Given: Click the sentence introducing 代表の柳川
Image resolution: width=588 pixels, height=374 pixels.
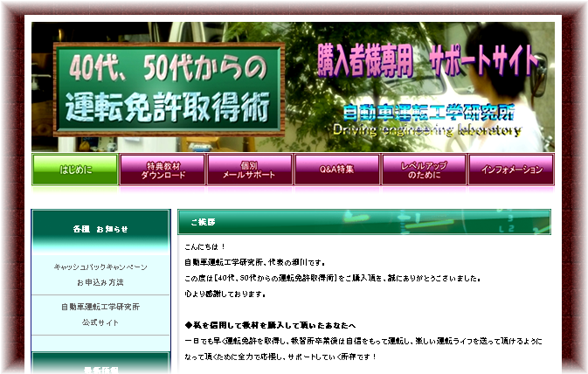Looking at the screenshot, I should 254,262.
